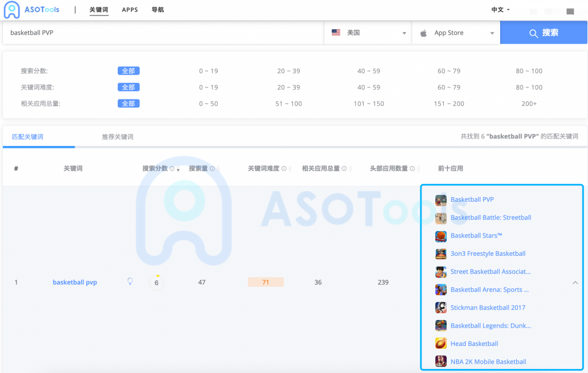Open the 3on3 Freestyle Basketball app icon

tap(440, 253)
